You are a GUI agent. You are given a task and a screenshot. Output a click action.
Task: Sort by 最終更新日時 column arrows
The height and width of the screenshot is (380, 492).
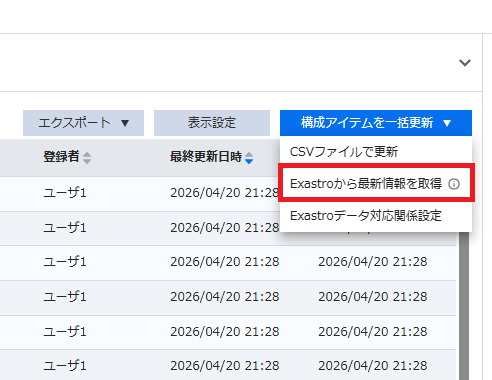coord(249,158)
